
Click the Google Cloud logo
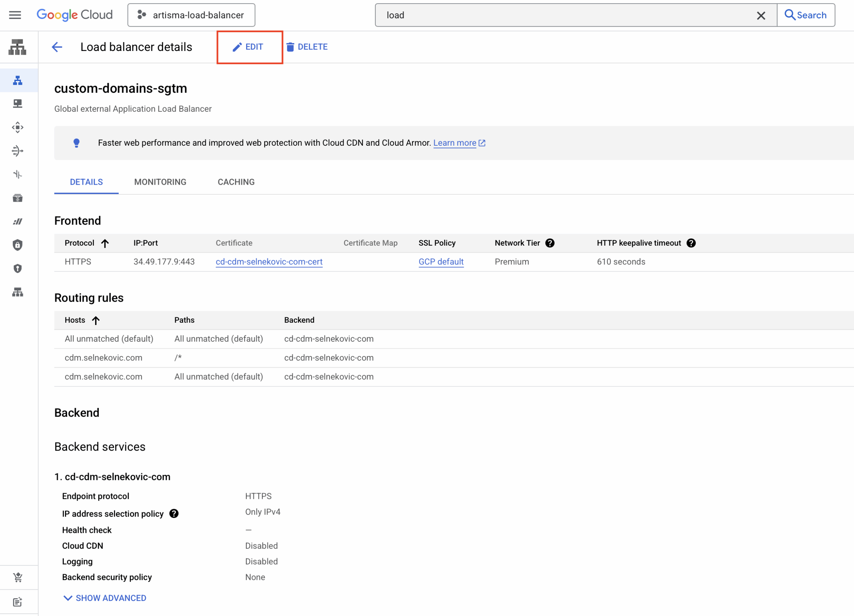[74, 15]
